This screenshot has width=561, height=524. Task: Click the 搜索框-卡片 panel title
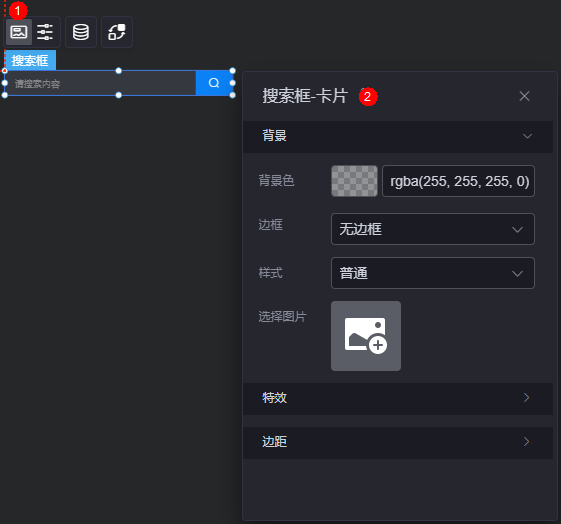pyautogui.click(x=305, y=96)
